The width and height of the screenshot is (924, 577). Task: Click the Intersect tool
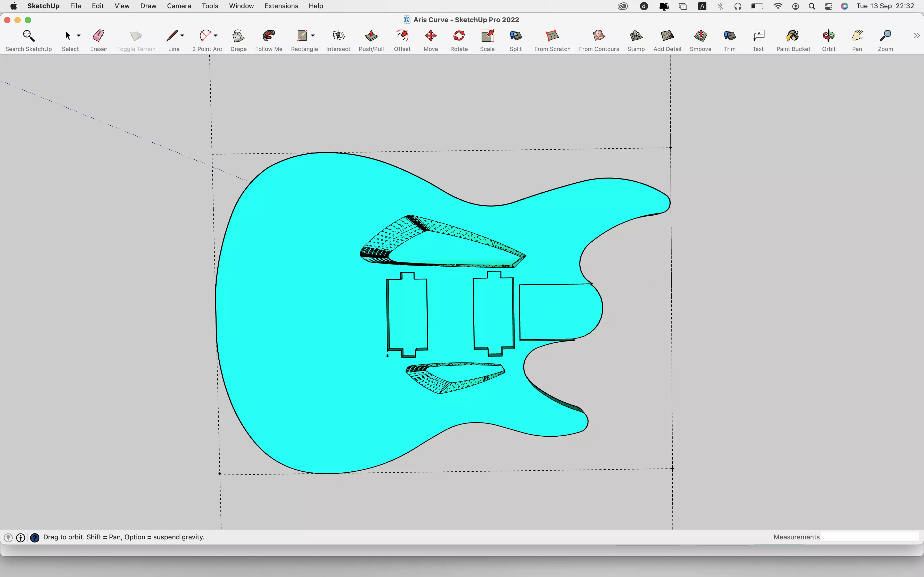pyautogui.click(x=338, y=36)
